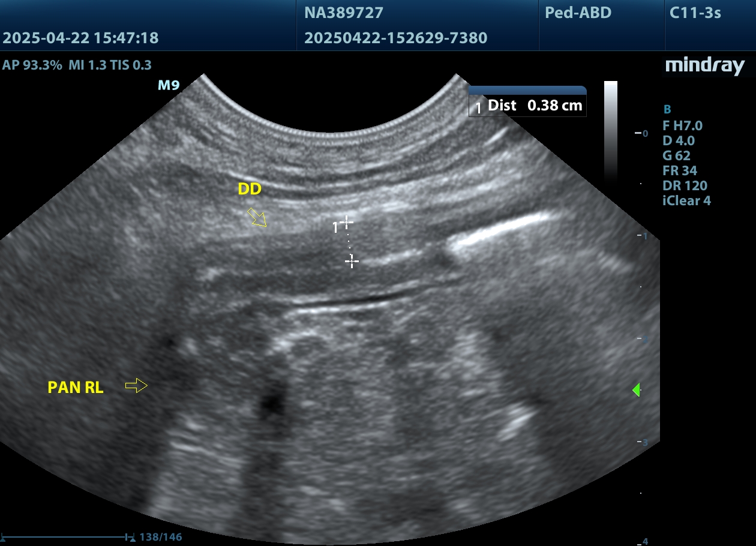
Task: Click the C11-3s transducer field
Action: click(x=695, y=13)
